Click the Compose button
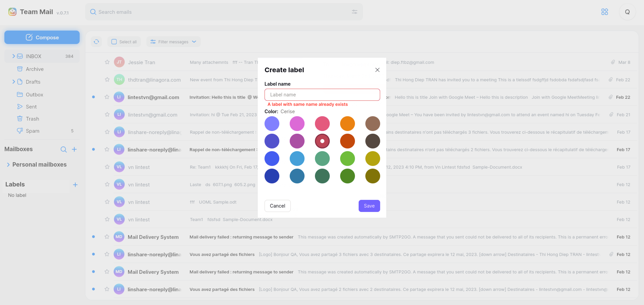Image resolution: width=644 pixels, height=305 pixels. [42, 37]
